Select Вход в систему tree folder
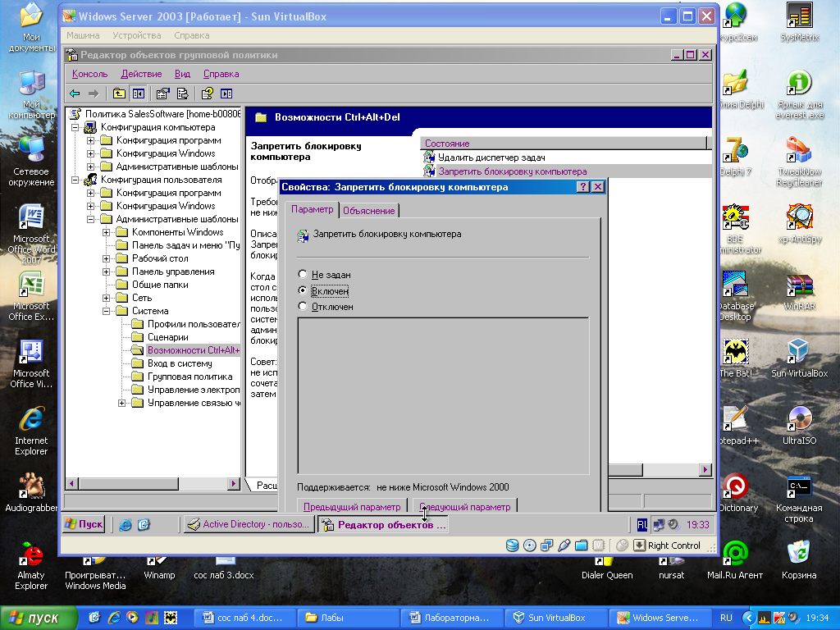This screenshot has height=630, width=840. (x=180, y=363)
